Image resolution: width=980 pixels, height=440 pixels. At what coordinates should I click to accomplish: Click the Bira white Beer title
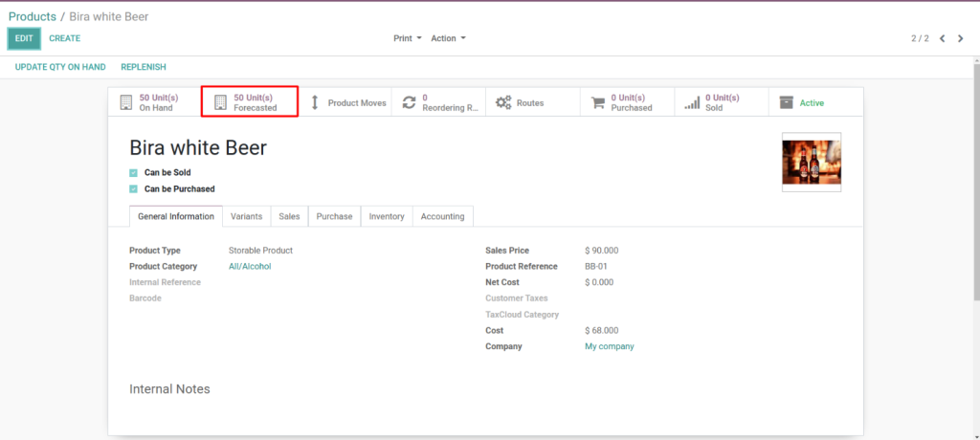tap(198, 148)
